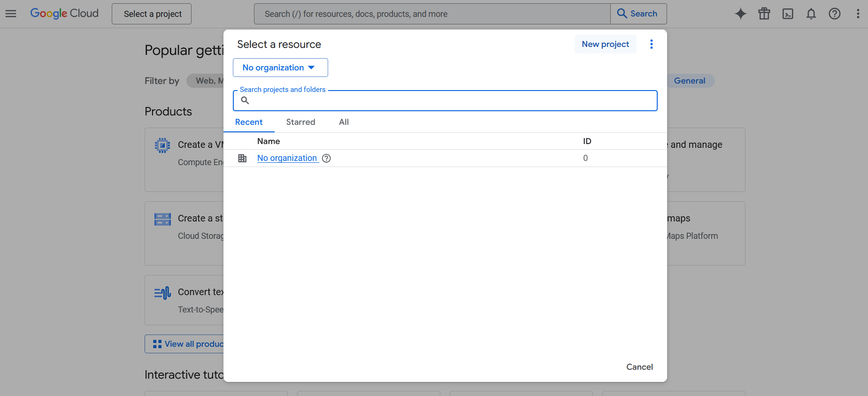Focus the top resources search bar
Viewport: 868px width, 396px height.
(432, 14)
